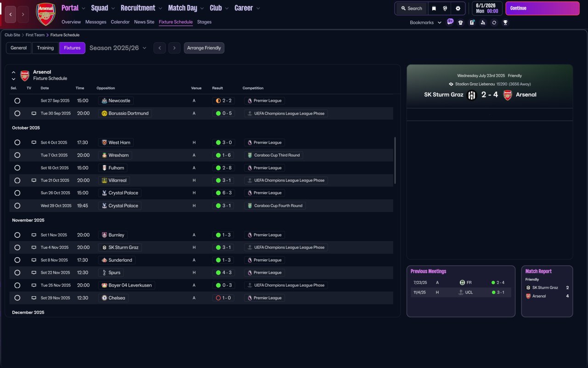Open the globe world icon in top bar

(445, 8)
